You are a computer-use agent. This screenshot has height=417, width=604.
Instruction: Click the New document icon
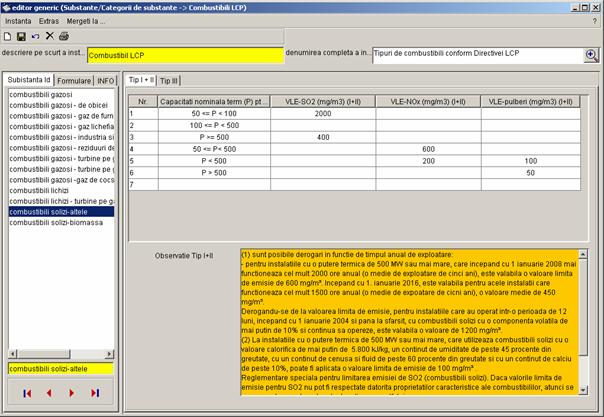8,36
